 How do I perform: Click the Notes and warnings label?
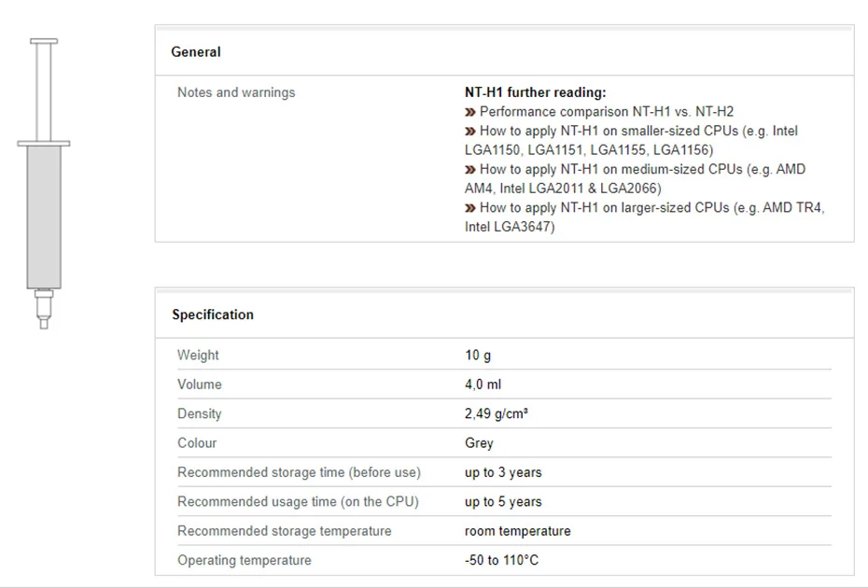[x=236, y=92]
